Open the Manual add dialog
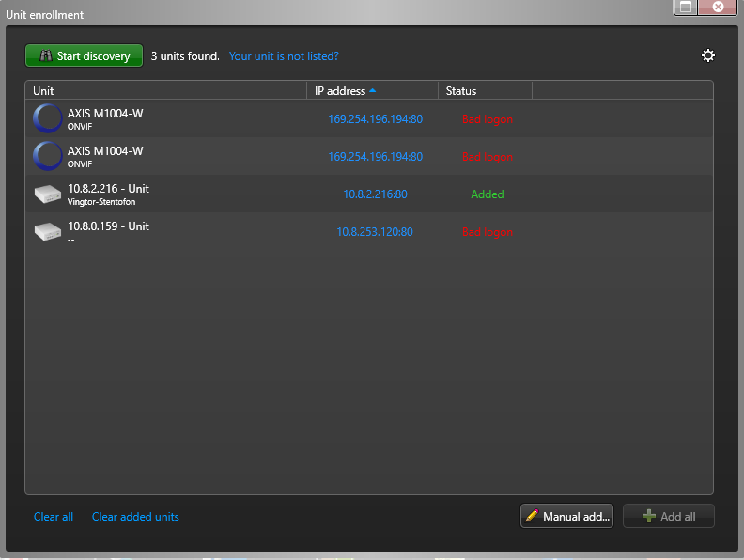The height and width of the screenshot is (560, 744). [566, 516]
